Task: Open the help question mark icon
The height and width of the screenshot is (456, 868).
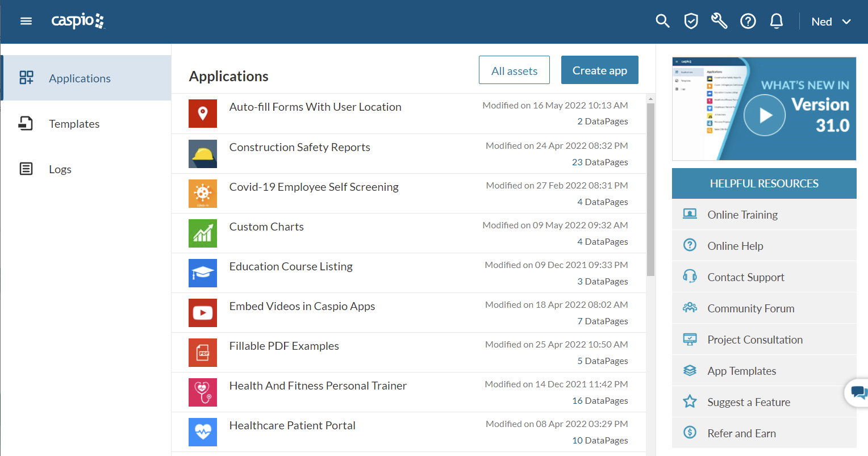Action: [748, 22]
